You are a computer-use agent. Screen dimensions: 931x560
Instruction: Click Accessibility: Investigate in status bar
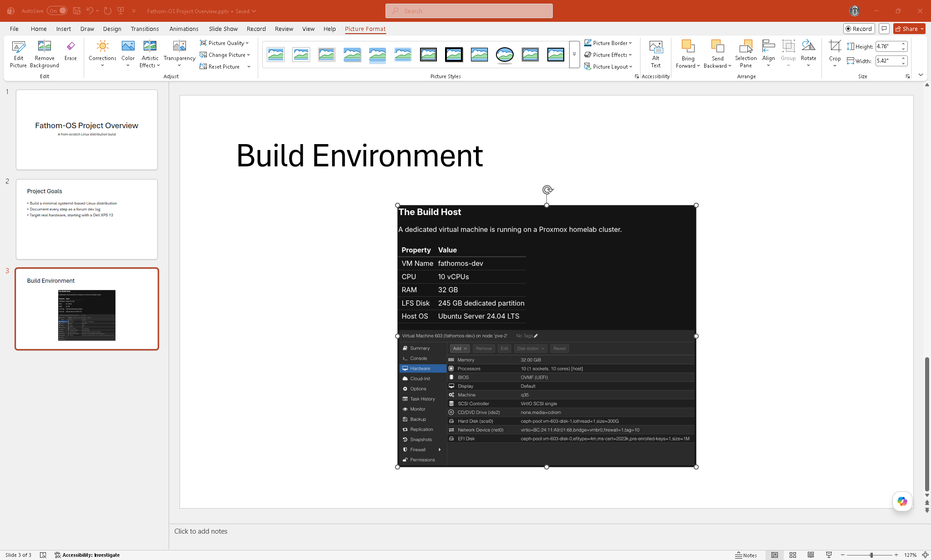coord(87,555)
